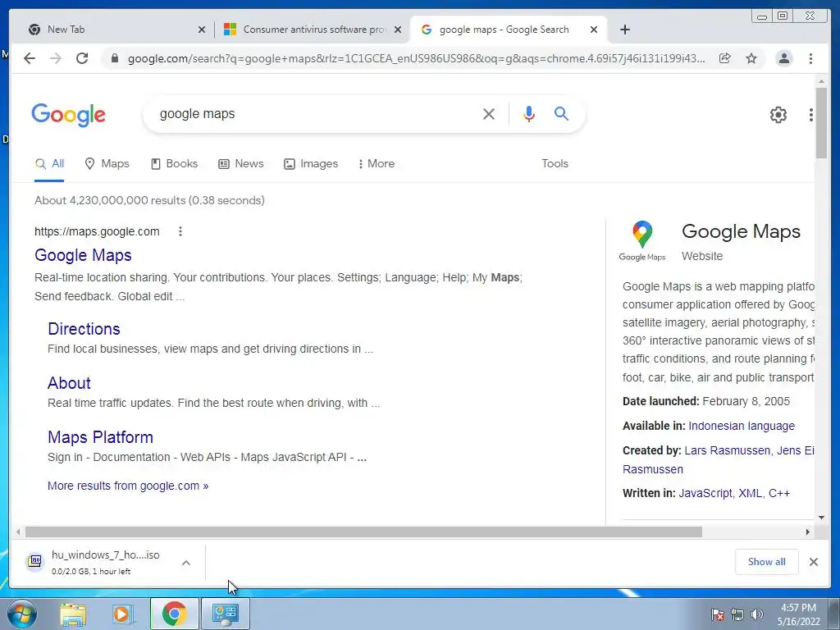Click the Google logo
This screenshot has height=630, width=840.
pyautogui.click(x=69, y=115)
